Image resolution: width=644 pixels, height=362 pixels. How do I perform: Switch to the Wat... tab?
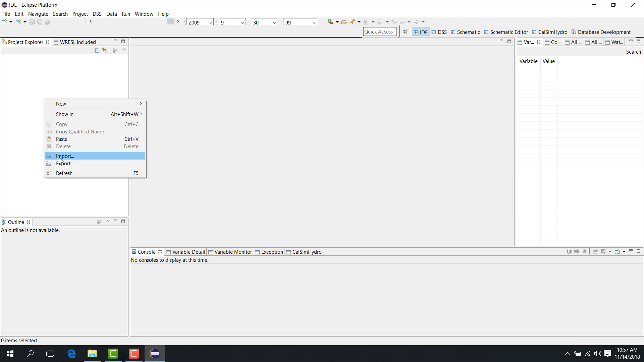tap(614, 42)
